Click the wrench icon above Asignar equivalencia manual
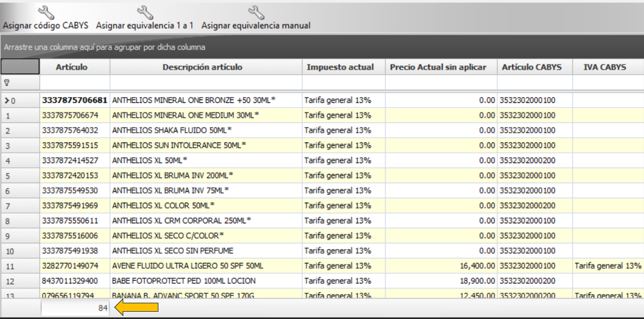The image size is (644, 319). tap(256, 12)
